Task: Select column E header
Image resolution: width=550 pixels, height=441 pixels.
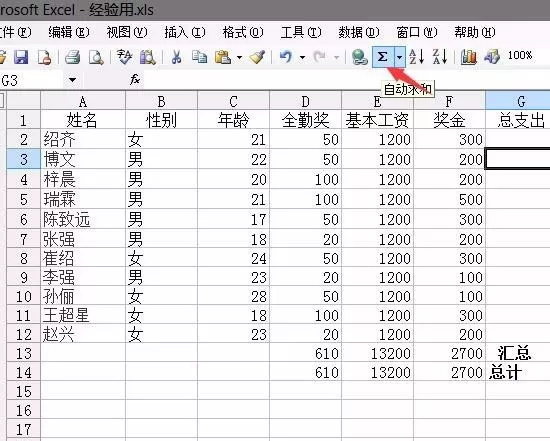Action: pos(377,101)
